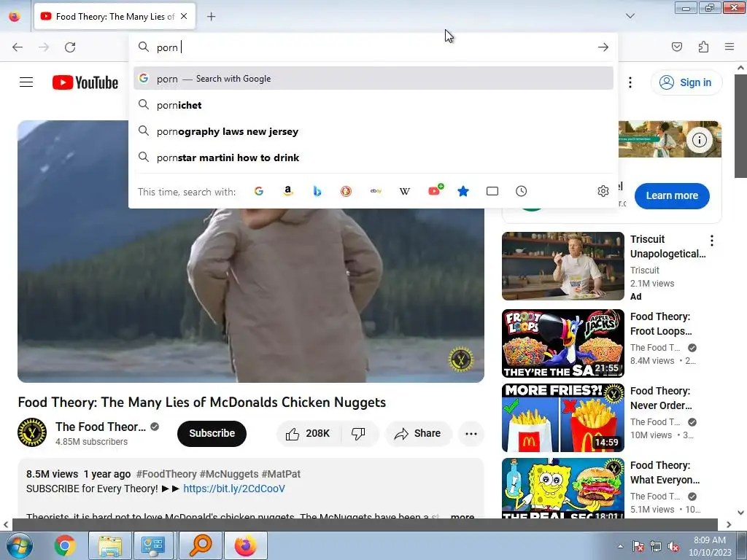The image size is (747, 560).
Task: Open magnifier search app in taskbar
Action: (201, 545)
